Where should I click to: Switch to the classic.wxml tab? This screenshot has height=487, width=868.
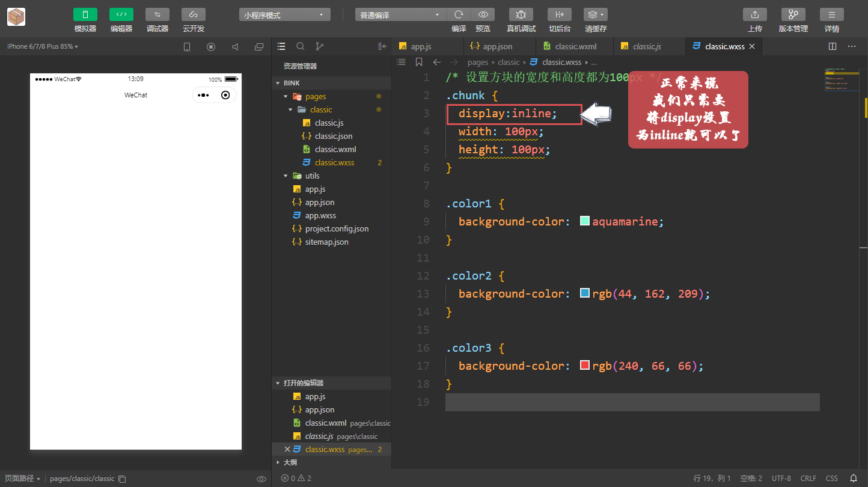(x=575, y=46)
